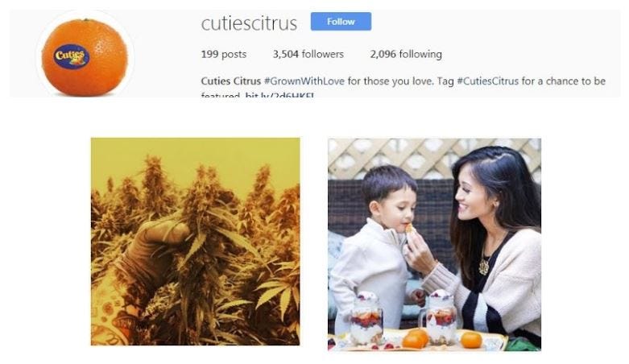
Task: Open the bit.ly link in bio
Action: (279, 95)
